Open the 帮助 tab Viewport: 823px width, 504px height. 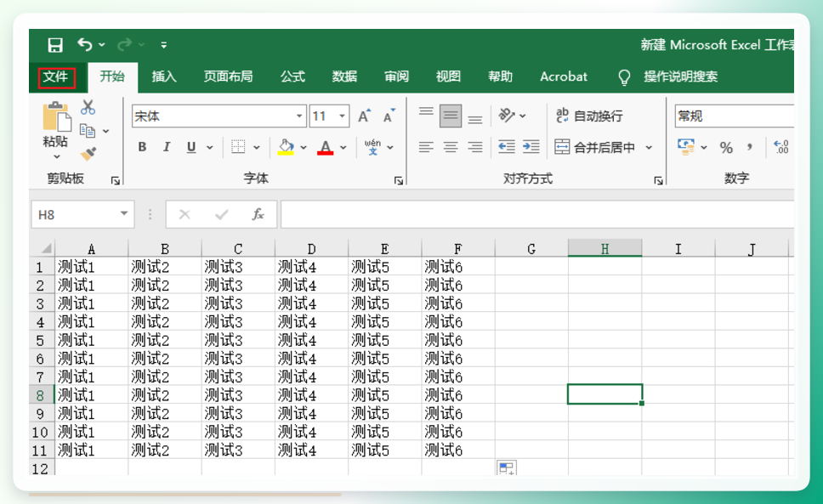point(500,76)
